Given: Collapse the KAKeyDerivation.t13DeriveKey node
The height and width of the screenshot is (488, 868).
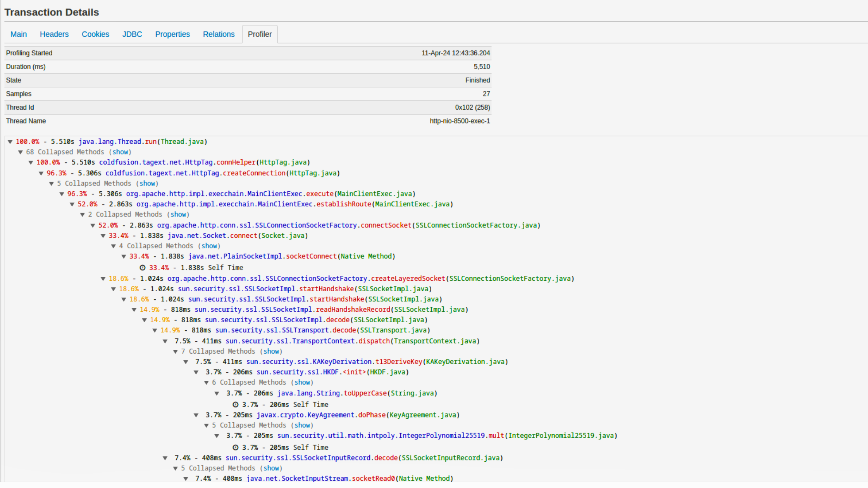Looking at the screenshot, I should coord(186,362).
